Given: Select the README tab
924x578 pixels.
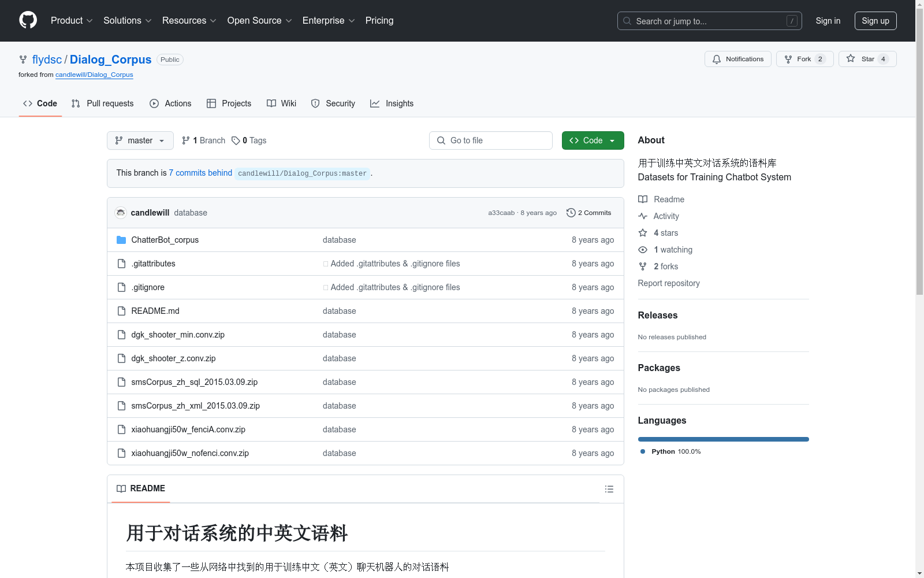Looking at the screenshot, I should (x=141, y=489).
